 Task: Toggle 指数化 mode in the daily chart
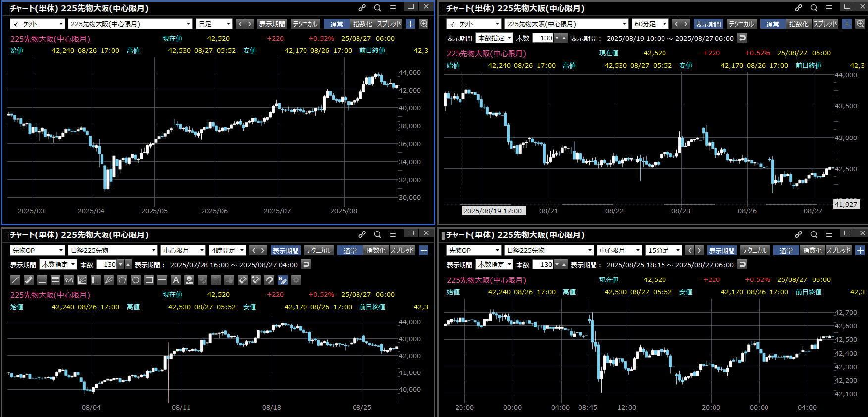362,24
